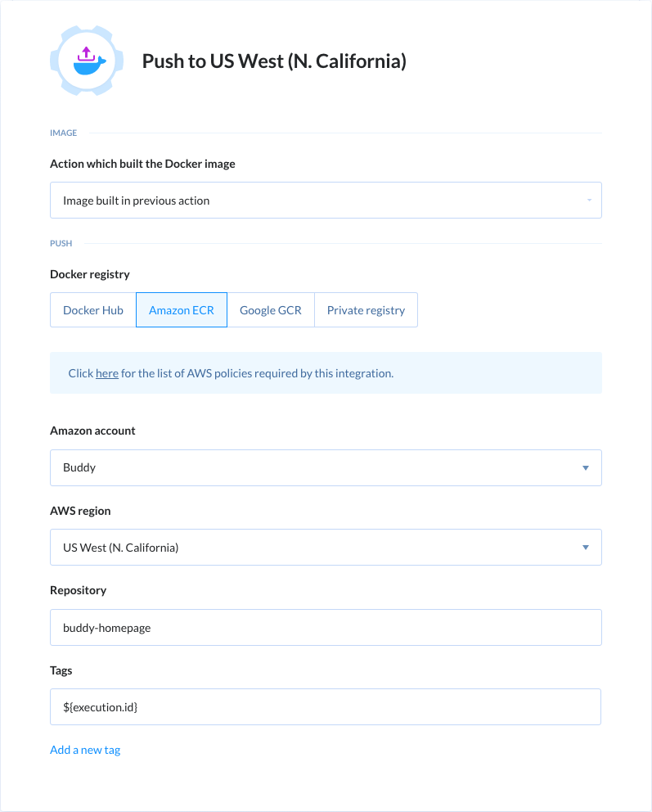Open the 'here' AWS policies link
The height and width of the screenshot is (812, 652).
coord(107,373)
